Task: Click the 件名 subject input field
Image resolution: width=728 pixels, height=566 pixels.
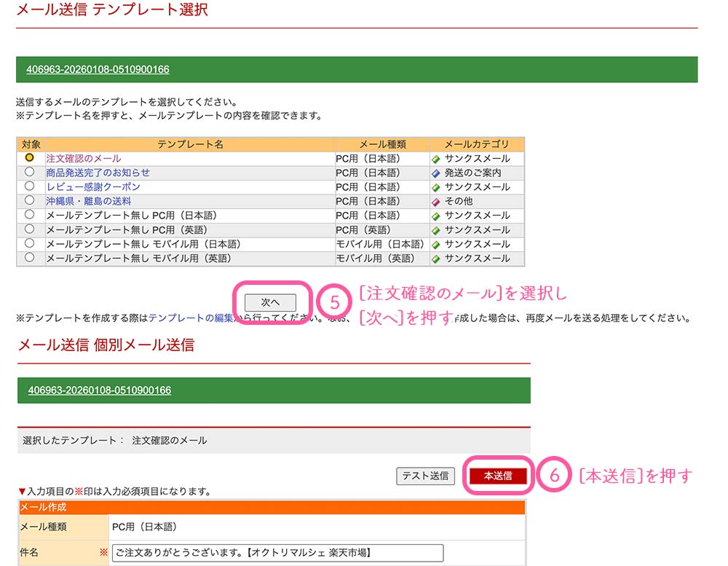Action: pyautogui.click(x=277, y=554)
